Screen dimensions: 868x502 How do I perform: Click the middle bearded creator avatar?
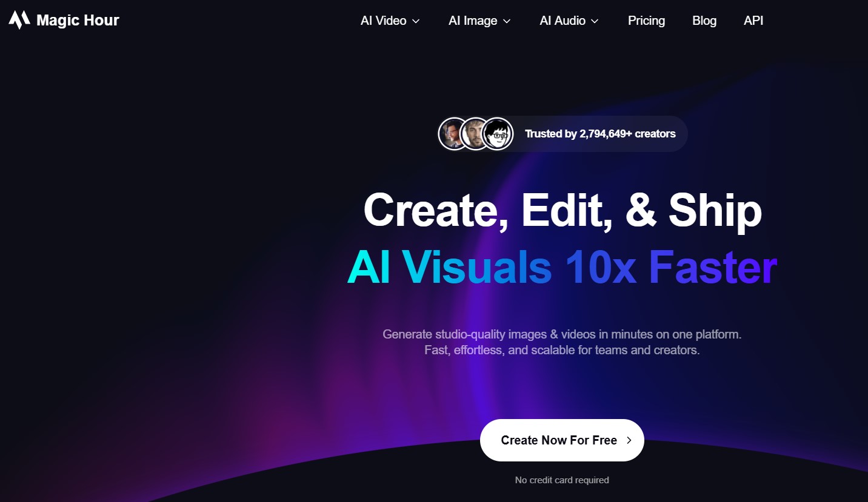click(475, 134)
